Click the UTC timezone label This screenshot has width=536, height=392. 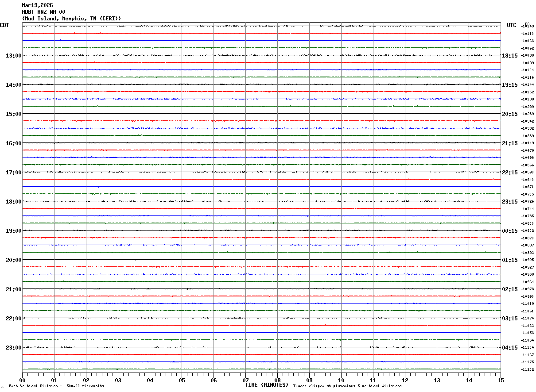(512, 25)
